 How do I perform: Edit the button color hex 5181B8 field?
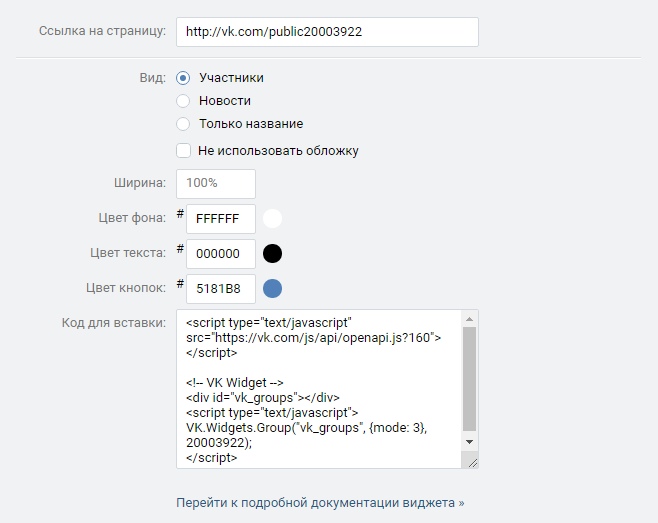[x=221, y=289]
